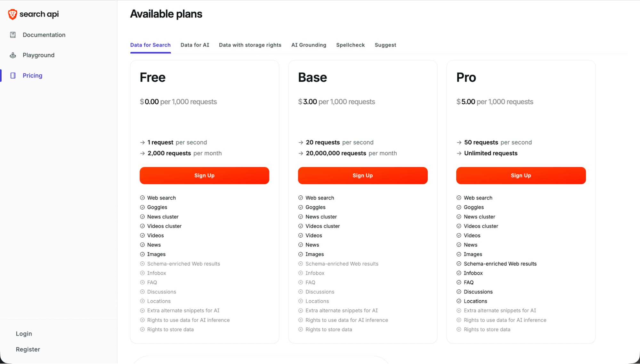Switch to the Spellcheck tab
The image size is (640, 364).
[350, 45]
